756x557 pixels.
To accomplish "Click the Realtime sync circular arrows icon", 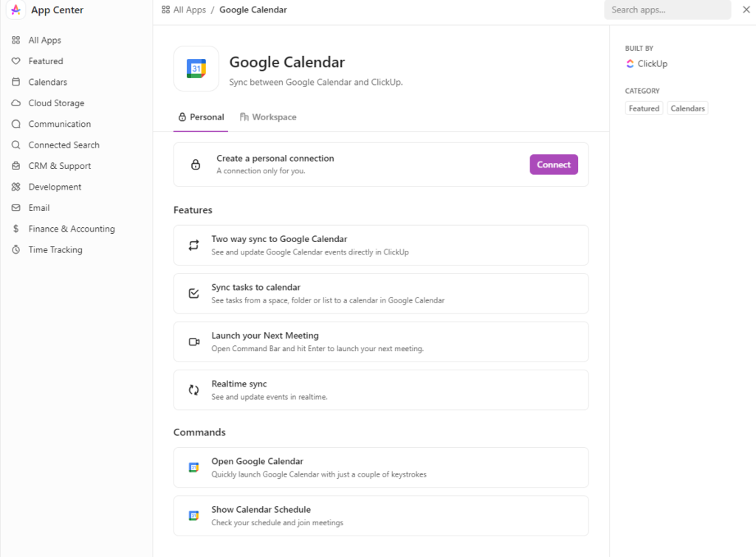I will tap(194, 390).
